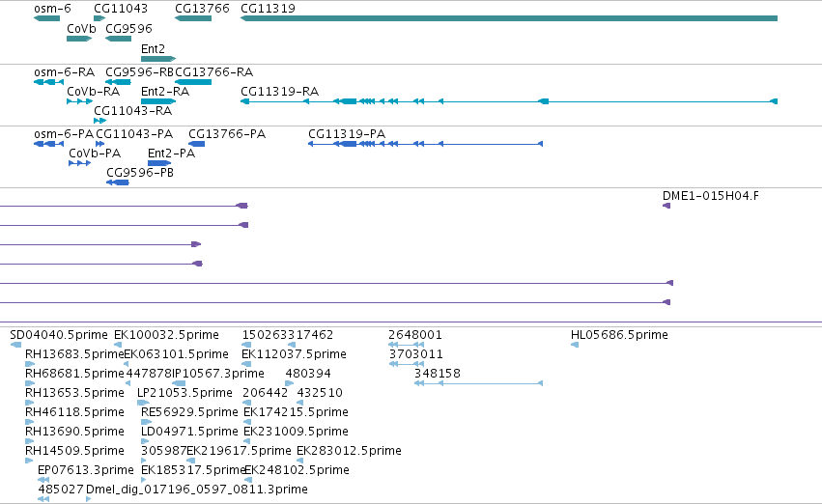Click the LP21053.5prime EST label

point(185,393)
